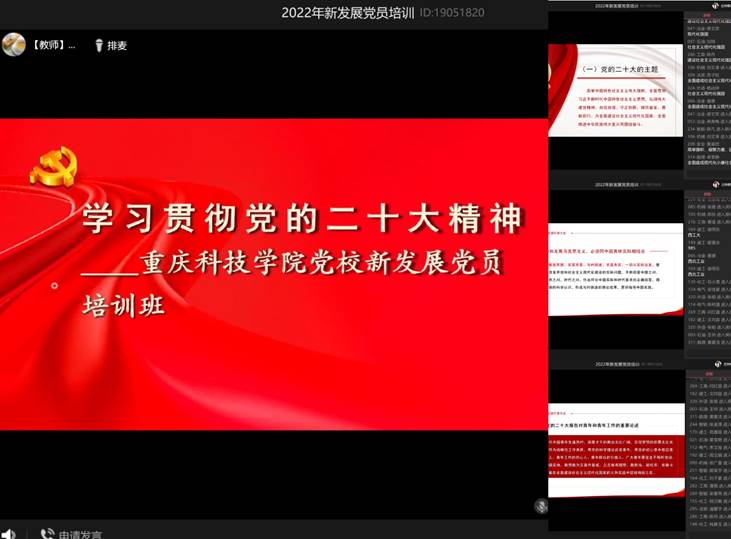The image size is (731, 539).
Task: Click the round microphone button on the slide
Action: click(x=541, y=506)
